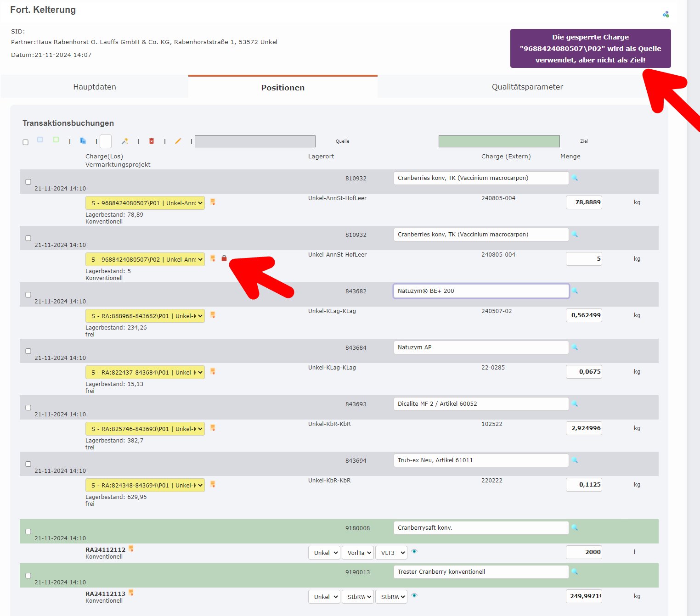Expand the VLT3 tank dropdown
700x616 pixels.
[391, 552]
